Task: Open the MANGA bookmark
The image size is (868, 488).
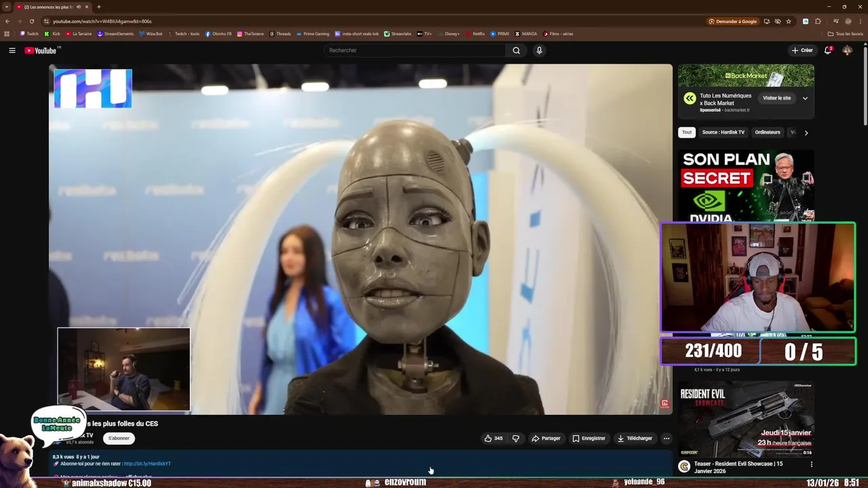Action: coord(526,34)
